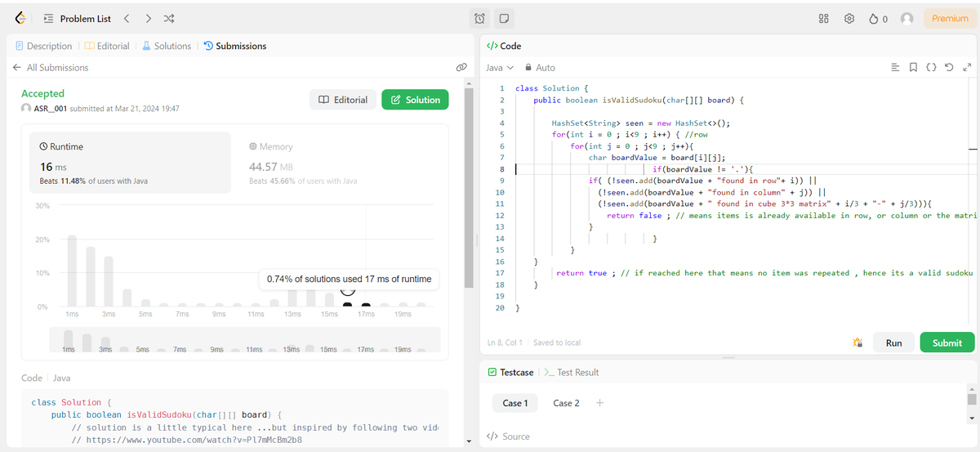This screenshot has height=452, width=980.
Task: Click the 'Accepted' status text
Action: 42,93
